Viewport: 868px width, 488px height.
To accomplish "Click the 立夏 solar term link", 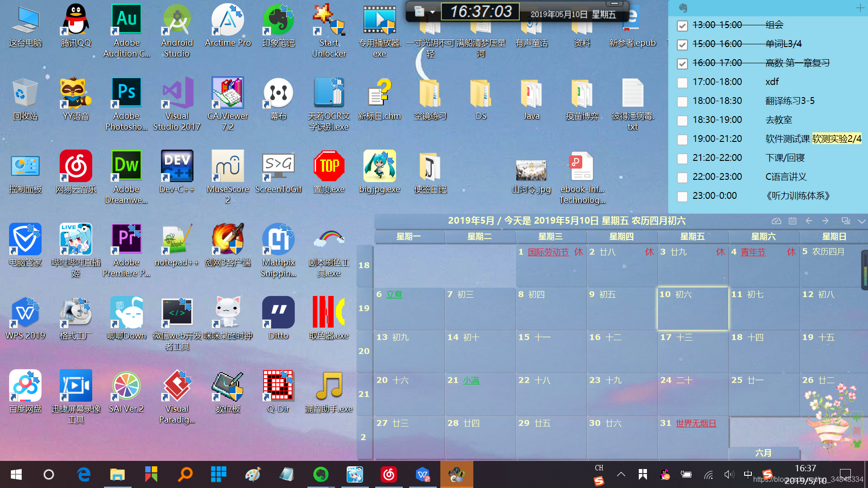I will pos(394,295).
